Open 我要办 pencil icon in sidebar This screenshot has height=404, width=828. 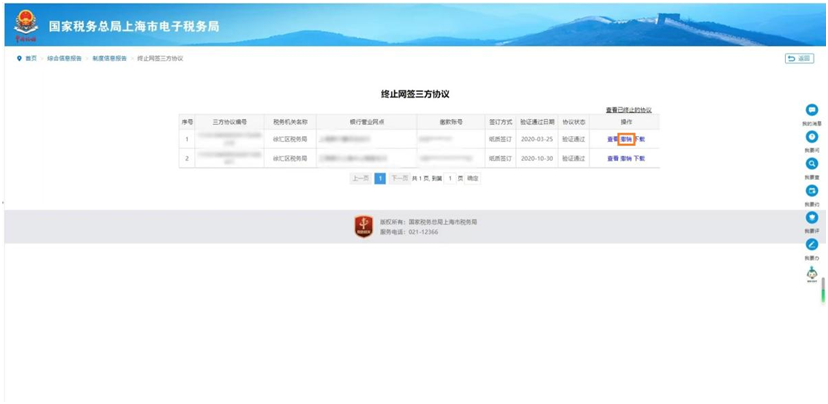click(x=812, y=245)
